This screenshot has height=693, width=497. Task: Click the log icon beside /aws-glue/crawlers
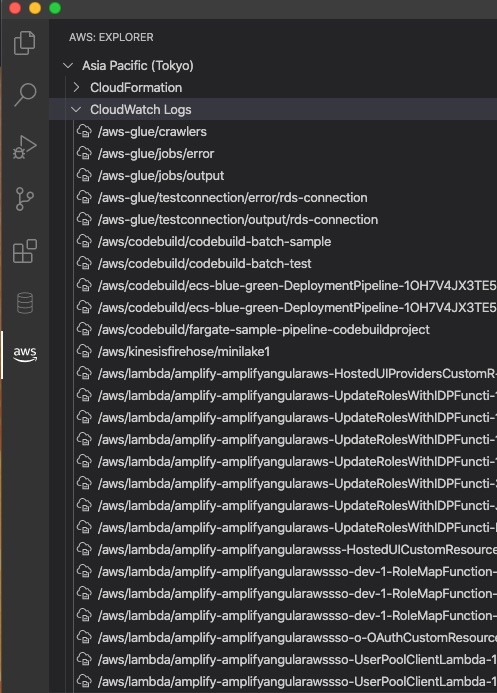point(84,132)
